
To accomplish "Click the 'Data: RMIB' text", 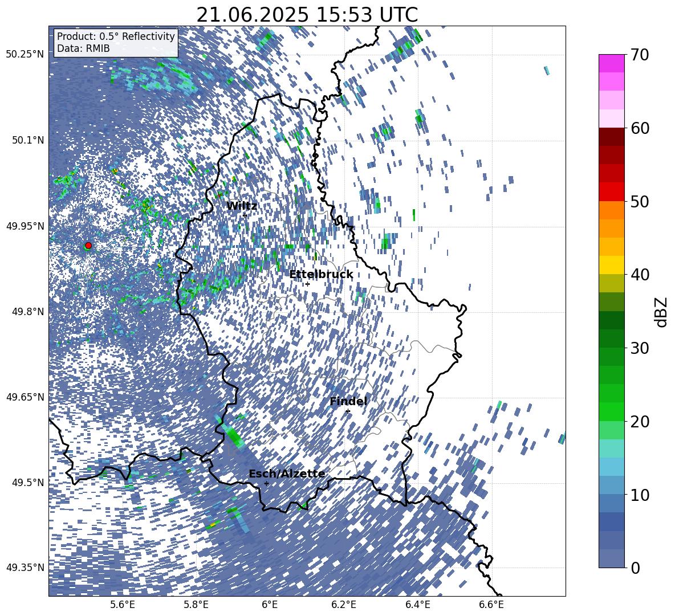I will tap(83, 48).
